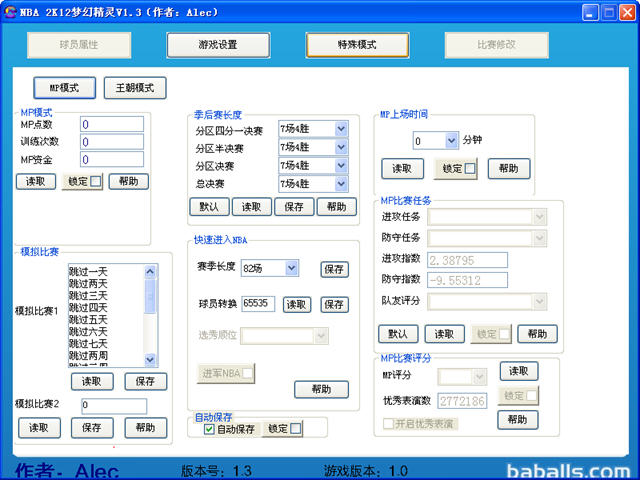Toggle 锁定 checkbox in MP模式 group

tap(96, 182)
